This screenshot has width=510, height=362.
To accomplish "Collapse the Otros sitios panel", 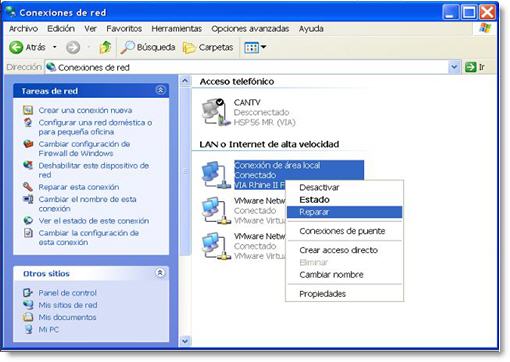I will 160,273.
